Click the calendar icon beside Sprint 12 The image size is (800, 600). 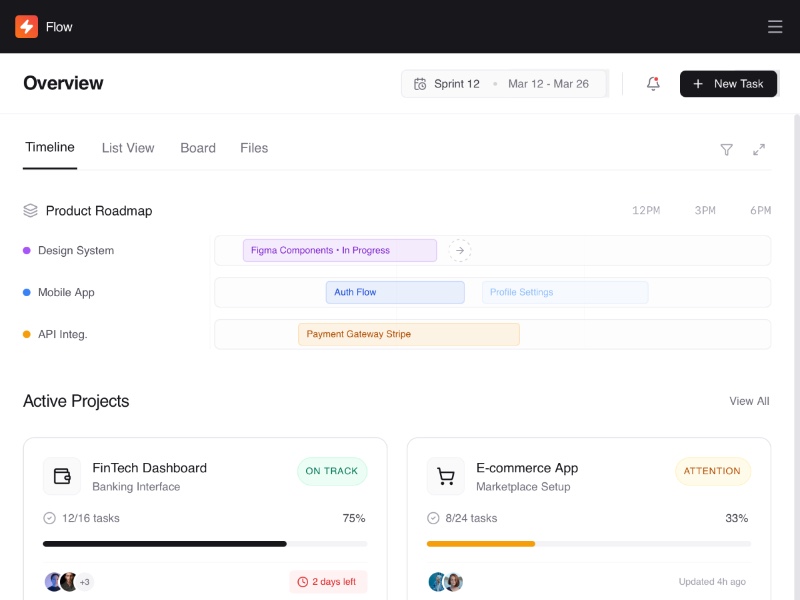pyautogui.click(x=420, y=84)
